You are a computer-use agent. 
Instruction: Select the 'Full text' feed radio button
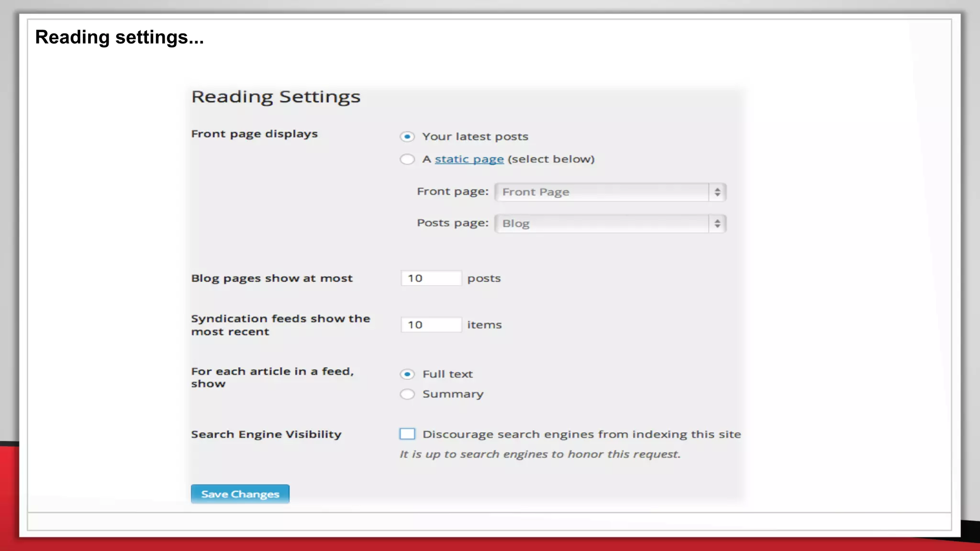pyautogui.click(x=407, y=374)
